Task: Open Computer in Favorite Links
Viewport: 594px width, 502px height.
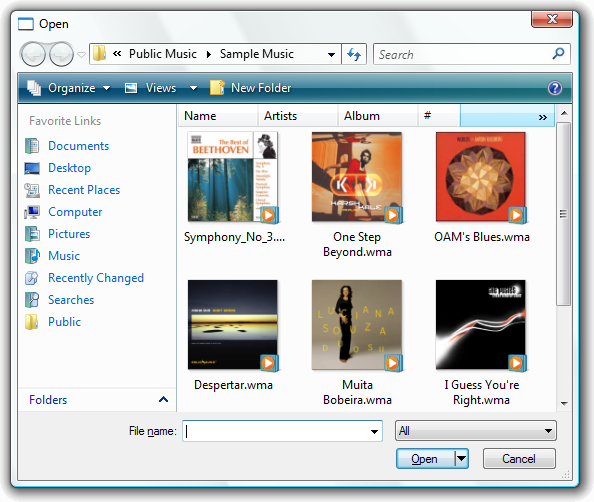Action: tap(75, 212)
